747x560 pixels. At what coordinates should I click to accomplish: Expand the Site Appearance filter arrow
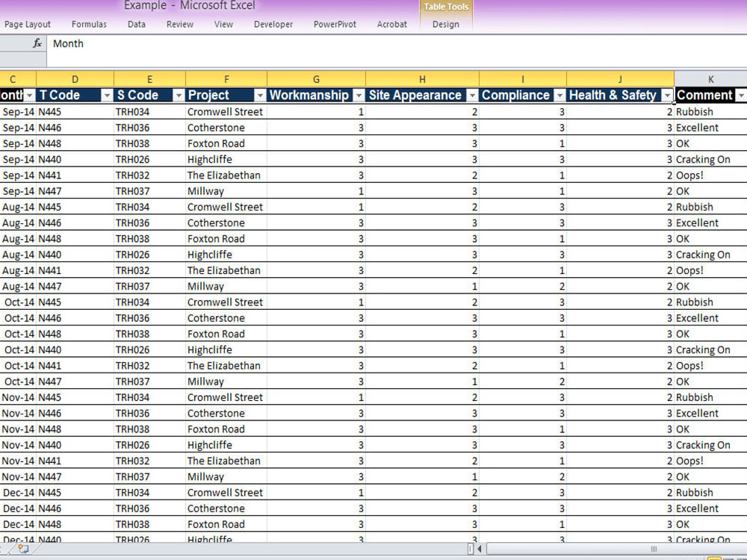[x=472, y=96]
